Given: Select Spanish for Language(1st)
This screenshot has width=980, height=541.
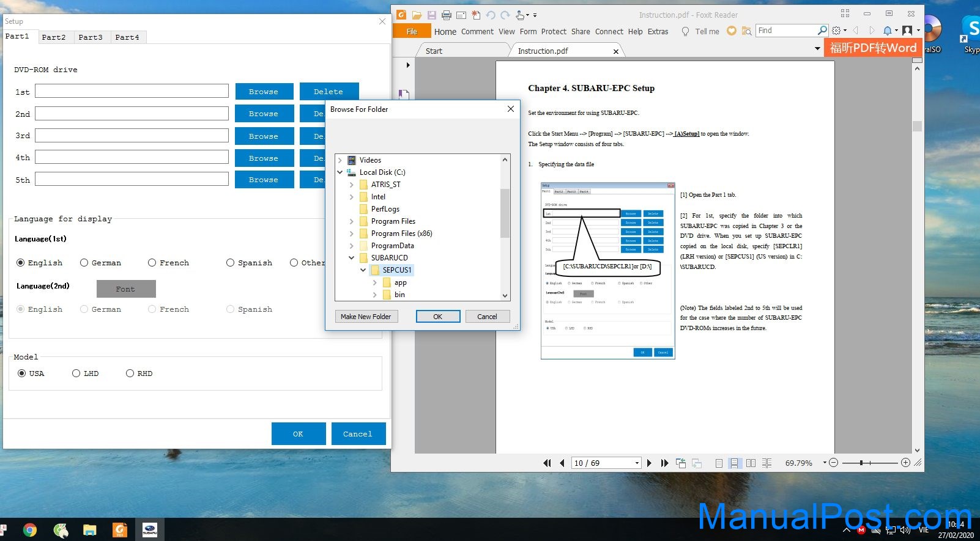Looking at the screenshot, I should tap(230, 263).
